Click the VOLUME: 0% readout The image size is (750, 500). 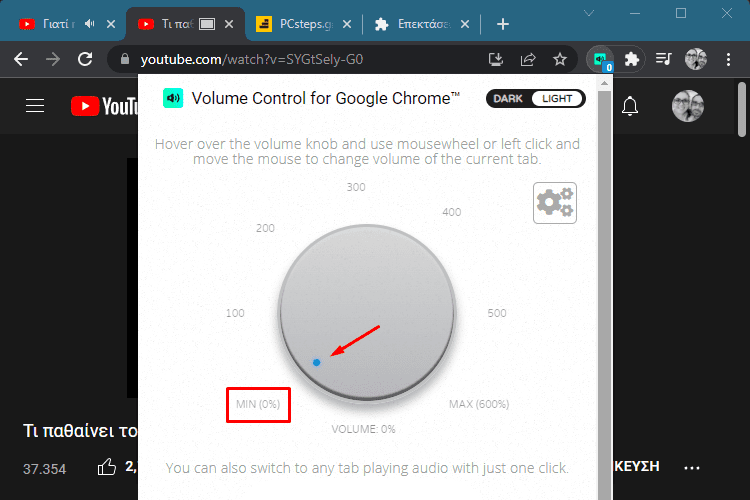click(364, 429)
